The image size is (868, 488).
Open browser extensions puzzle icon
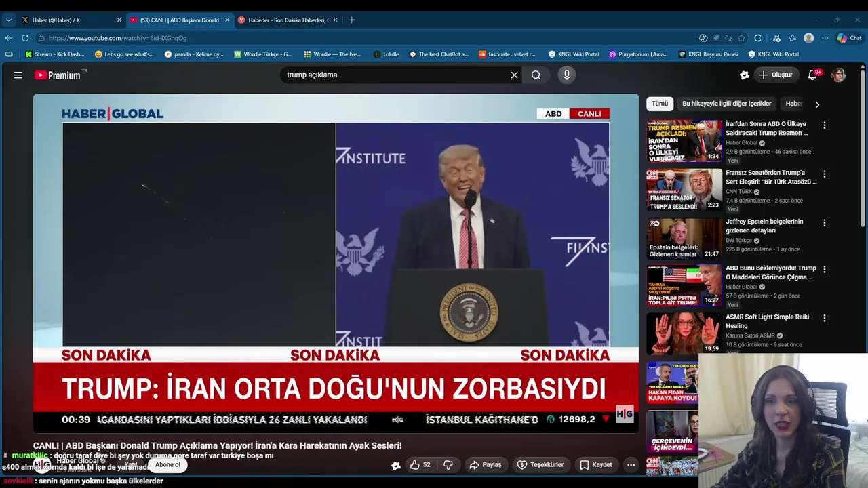point(758,38)
